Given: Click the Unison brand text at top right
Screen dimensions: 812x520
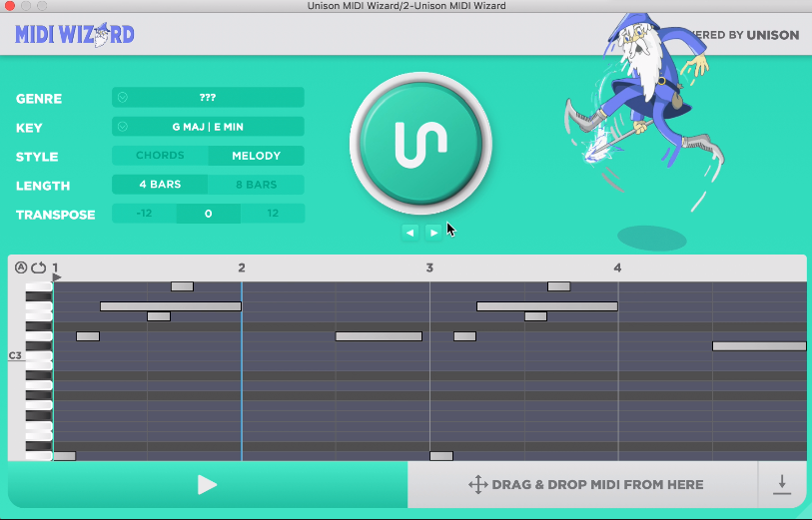Looking at the screenshot, I should click(x=773, y=35).
